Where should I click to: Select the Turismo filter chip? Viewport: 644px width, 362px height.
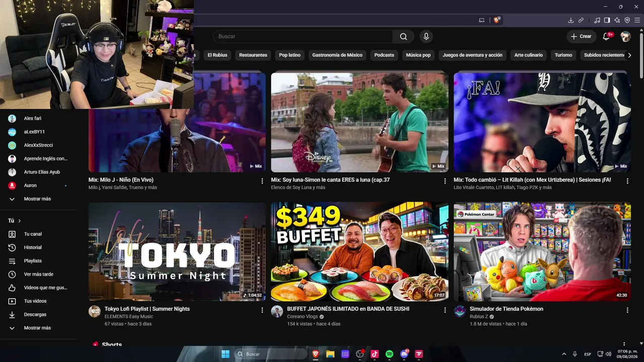tap(563, 55)
